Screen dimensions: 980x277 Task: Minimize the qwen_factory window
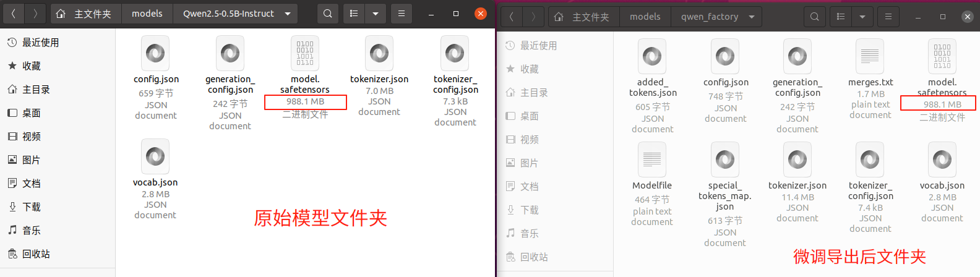pyautogui.click(x=918, y=17)
